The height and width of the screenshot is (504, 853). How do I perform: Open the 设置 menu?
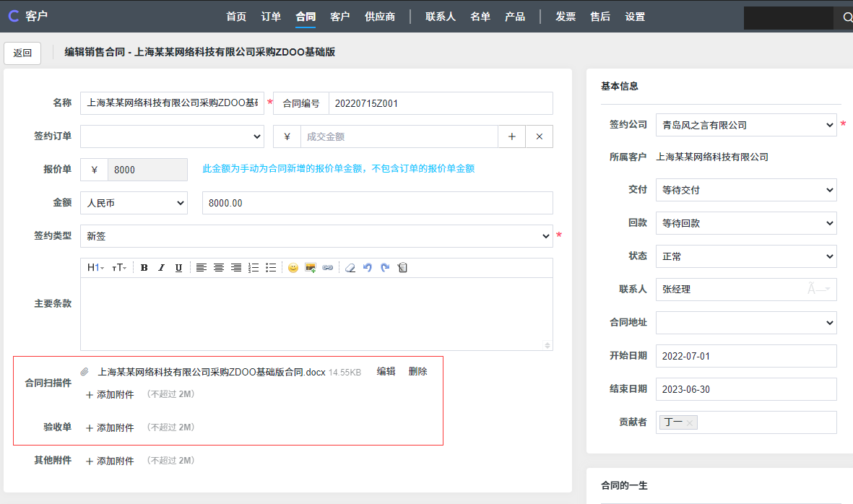tap(635, 17)
